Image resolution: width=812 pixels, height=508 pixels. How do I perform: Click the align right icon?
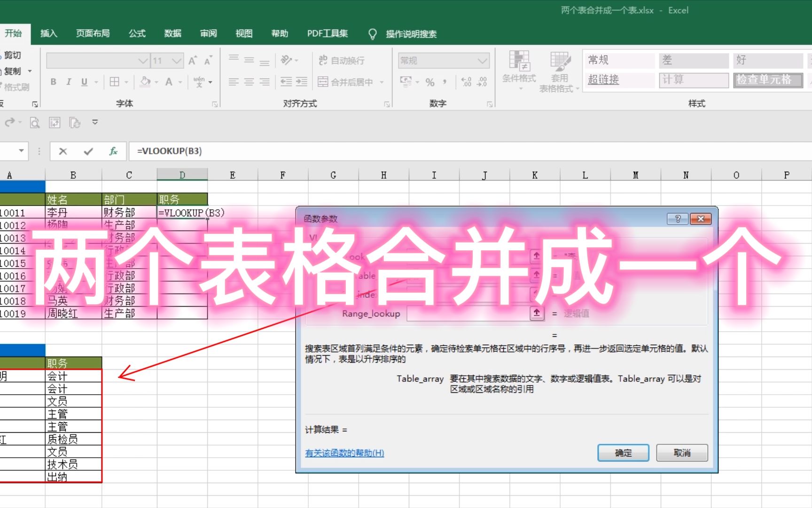coord(265,82)
